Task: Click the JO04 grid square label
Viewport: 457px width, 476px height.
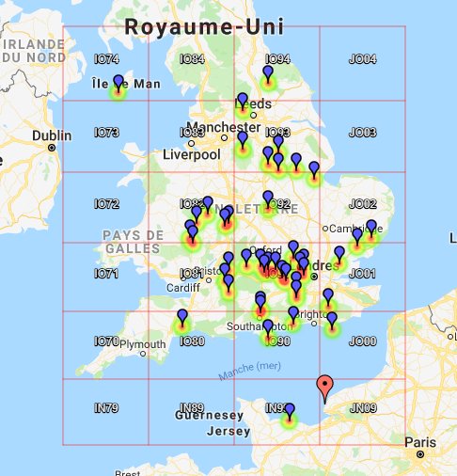Action: coord(363,59)
